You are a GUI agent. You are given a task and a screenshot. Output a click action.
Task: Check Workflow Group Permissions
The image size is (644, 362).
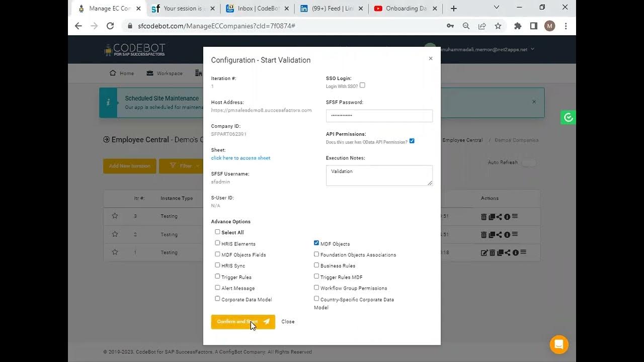(316, 288)
